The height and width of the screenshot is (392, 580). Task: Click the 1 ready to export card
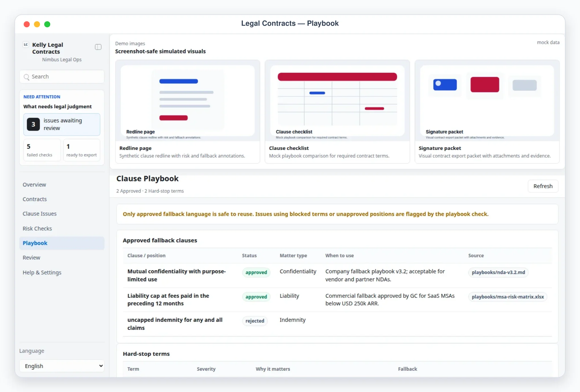coord(82,150)
